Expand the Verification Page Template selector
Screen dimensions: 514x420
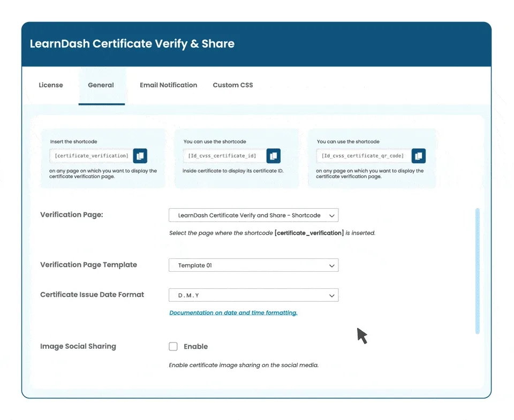253,265
